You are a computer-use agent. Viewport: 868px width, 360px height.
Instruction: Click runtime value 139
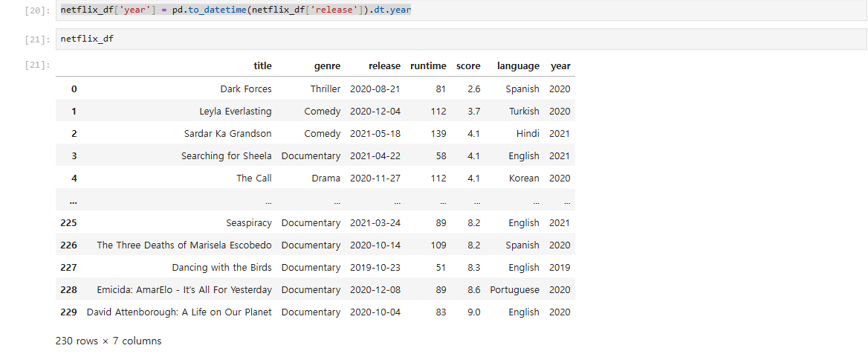pos(438,133)
